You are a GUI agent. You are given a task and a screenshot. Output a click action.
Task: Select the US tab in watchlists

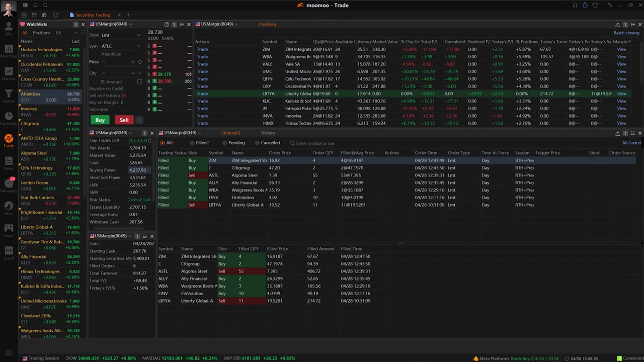pos(58,33)
